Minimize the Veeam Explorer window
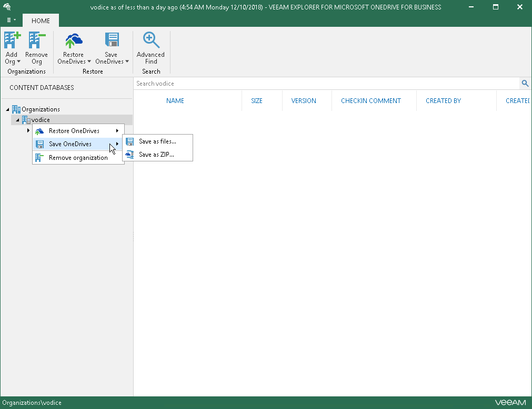The width and height of the screenshot is (532, 409). [x=471, y=7]
